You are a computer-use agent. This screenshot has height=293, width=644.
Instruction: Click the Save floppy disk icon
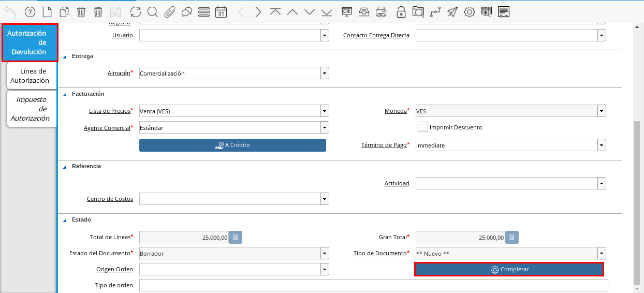pos(115,11)
